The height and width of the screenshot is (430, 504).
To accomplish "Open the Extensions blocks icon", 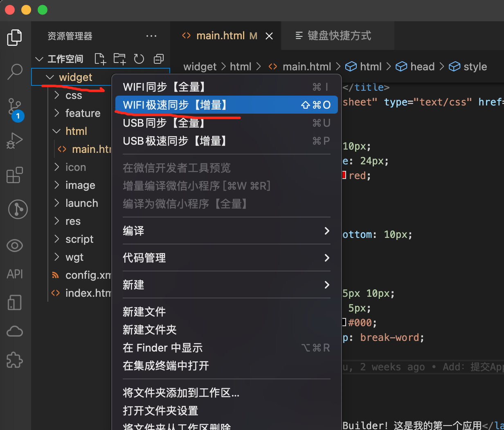I will (x=15, y=175).
